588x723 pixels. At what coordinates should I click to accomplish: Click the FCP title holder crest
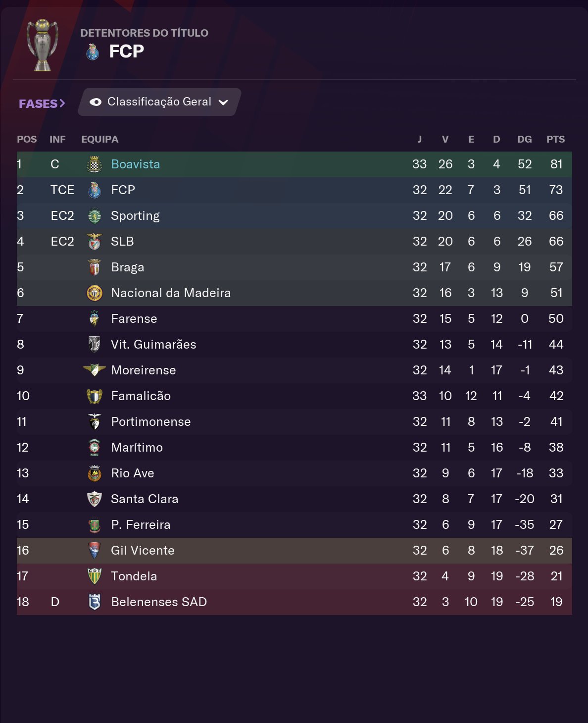tap(93, 52)
